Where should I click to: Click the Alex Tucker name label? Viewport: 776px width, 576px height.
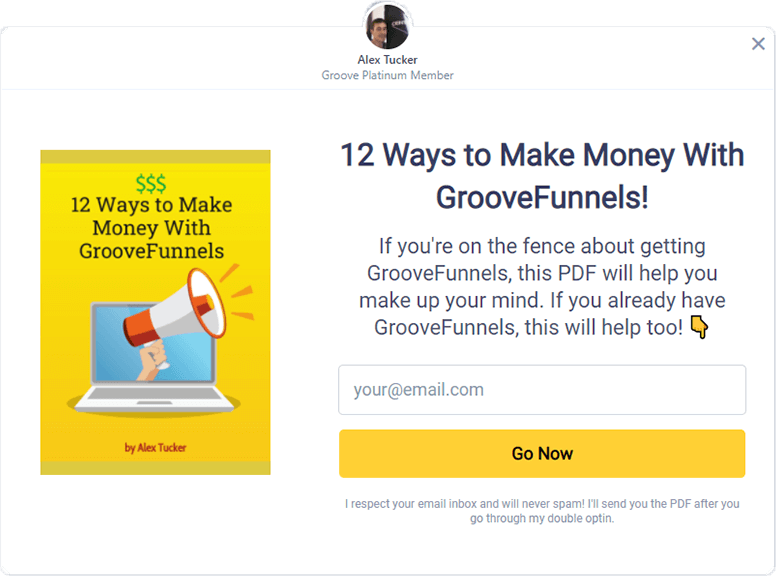(388, 60)
